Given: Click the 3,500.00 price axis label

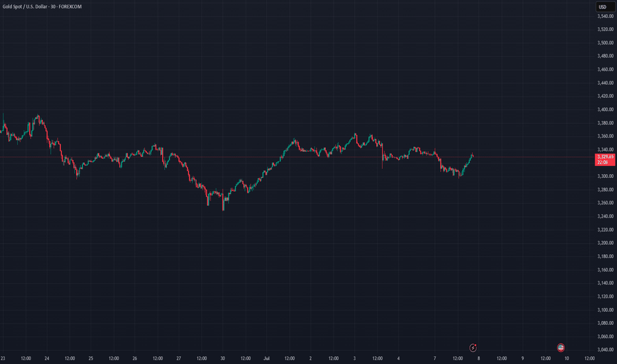Looking at the screenshot, I should [x=605, y=42].
